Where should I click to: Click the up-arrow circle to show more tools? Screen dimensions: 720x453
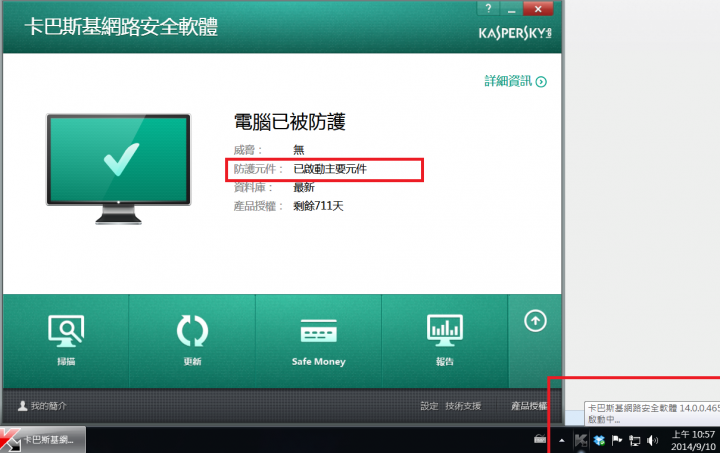[x=535, y=321]
